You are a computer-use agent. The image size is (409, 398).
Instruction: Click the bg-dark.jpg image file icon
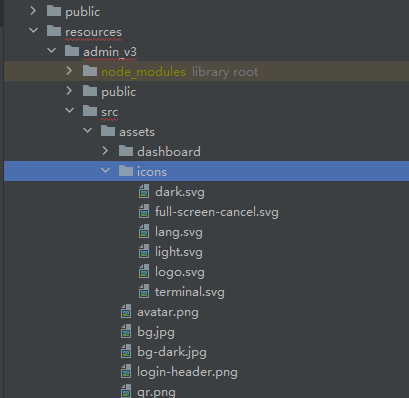pos(126,352)
